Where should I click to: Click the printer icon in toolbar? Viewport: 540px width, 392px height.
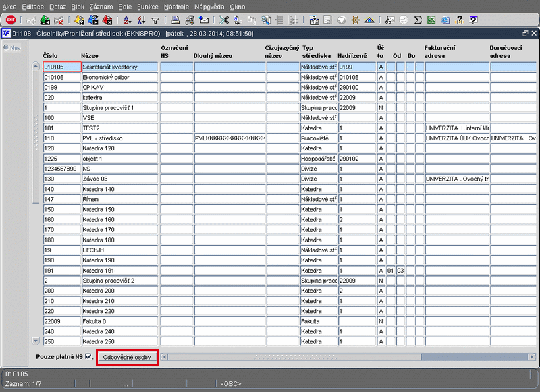175,20
